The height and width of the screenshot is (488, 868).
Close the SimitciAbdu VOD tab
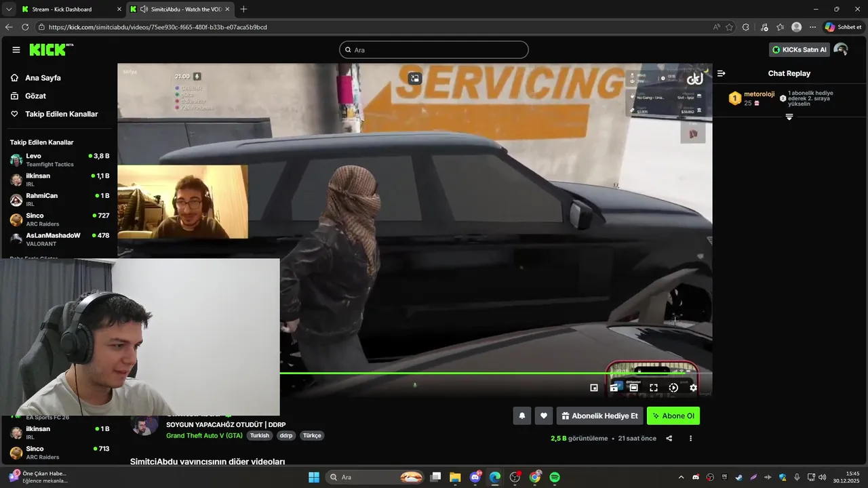227,9
